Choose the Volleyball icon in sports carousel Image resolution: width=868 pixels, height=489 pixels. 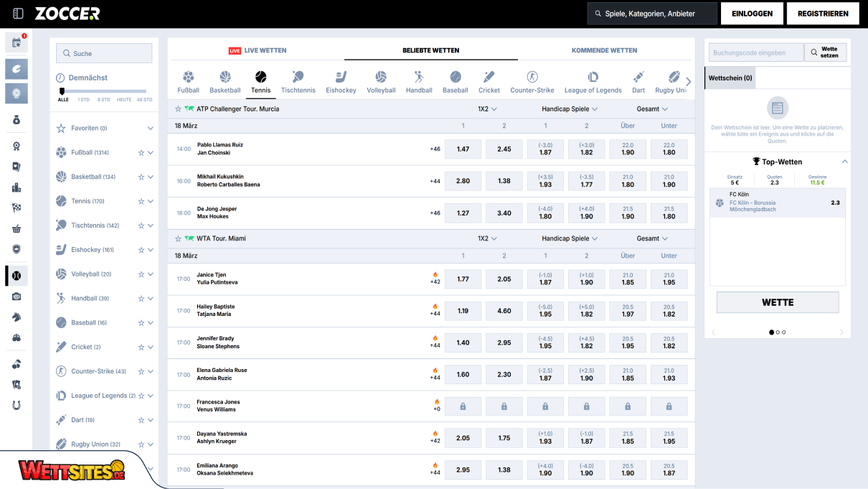tap(381, 78)
